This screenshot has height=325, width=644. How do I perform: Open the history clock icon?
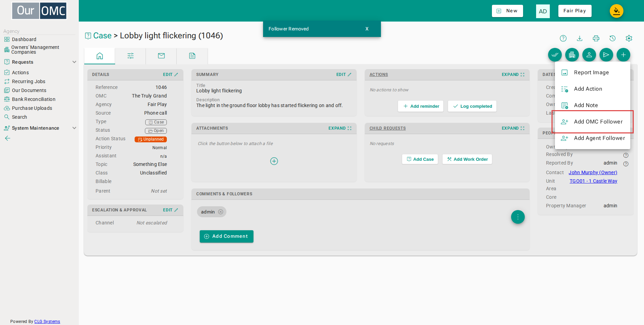point(612,38)
